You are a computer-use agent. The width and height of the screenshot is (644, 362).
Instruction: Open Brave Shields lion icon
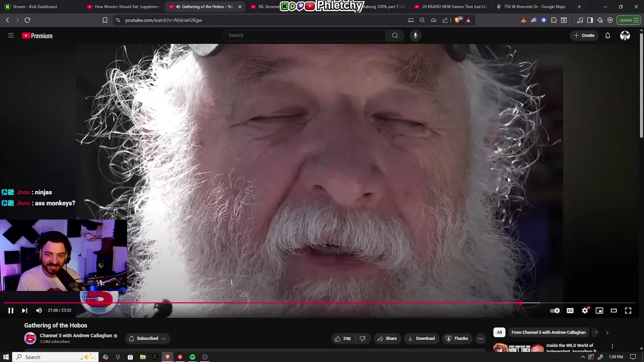coord(457,20)
